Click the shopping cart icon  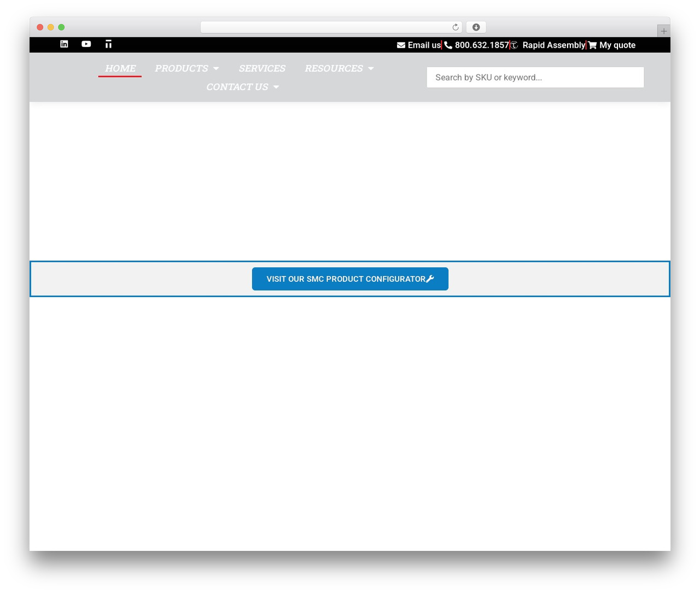(x=592, y=45)
